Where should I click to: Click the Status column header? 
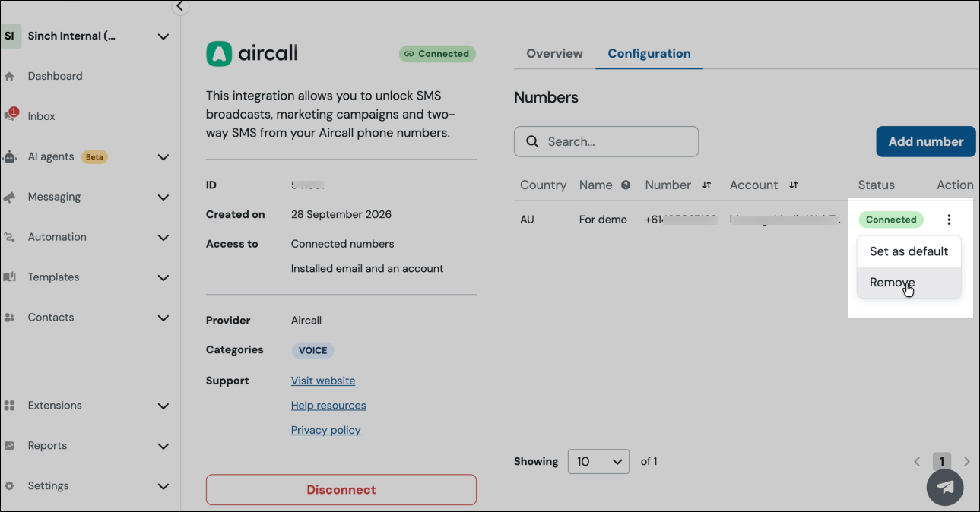[877, 185]
